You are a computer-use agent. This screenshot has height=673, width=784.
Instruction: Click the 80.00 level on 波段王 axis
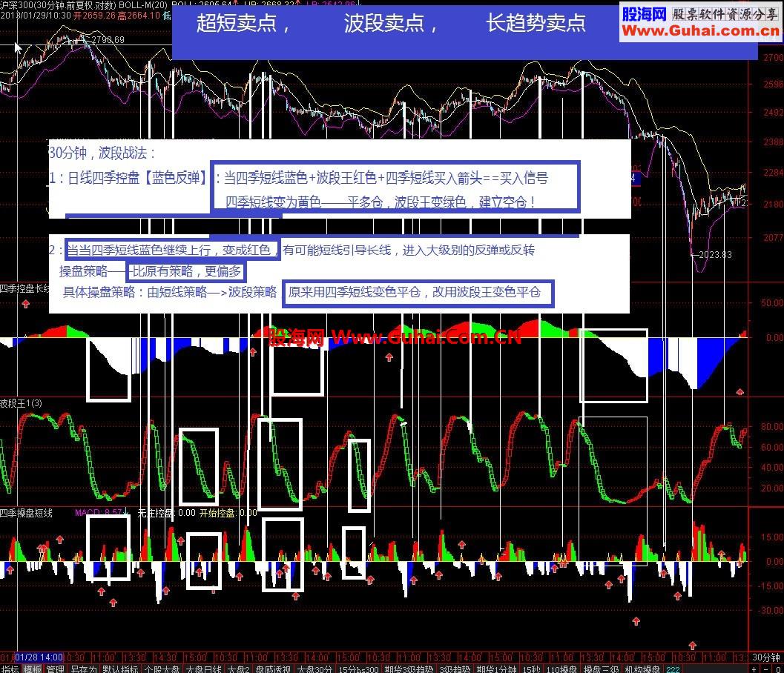coord(772,427)
